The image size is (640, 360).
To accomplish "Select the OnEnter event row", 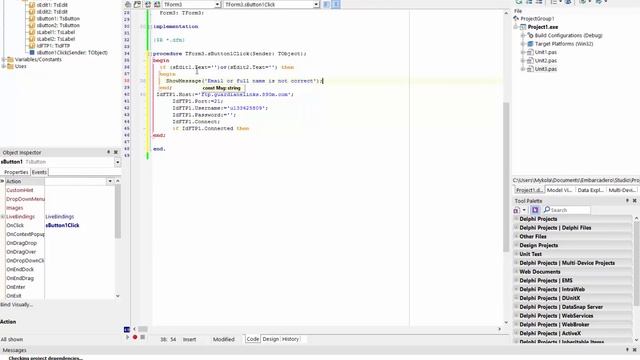I will pos(60,287).
